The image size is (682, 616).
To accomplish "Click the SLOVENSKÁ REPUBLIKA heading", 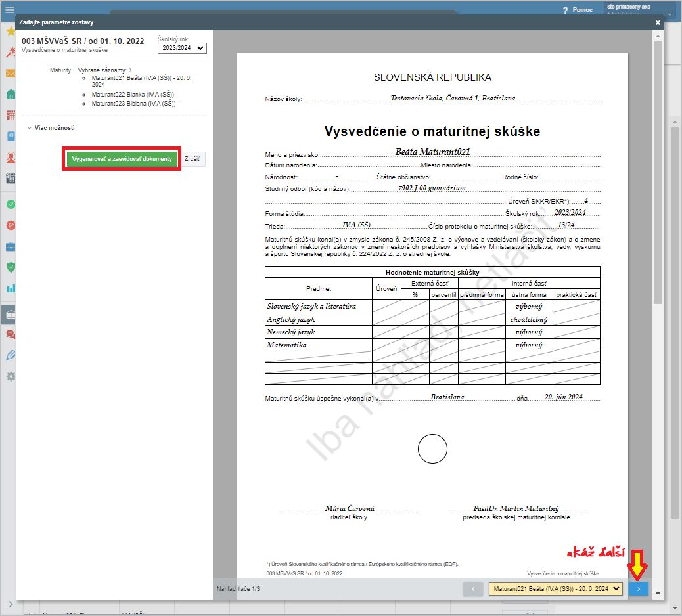I will click(x=433, y=77).
